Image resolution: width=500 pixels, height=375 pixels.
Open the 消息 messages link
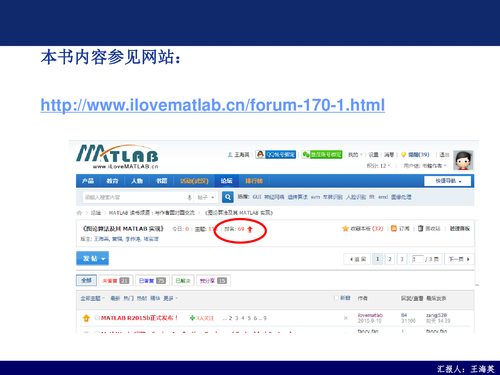[x=389, y=155]
